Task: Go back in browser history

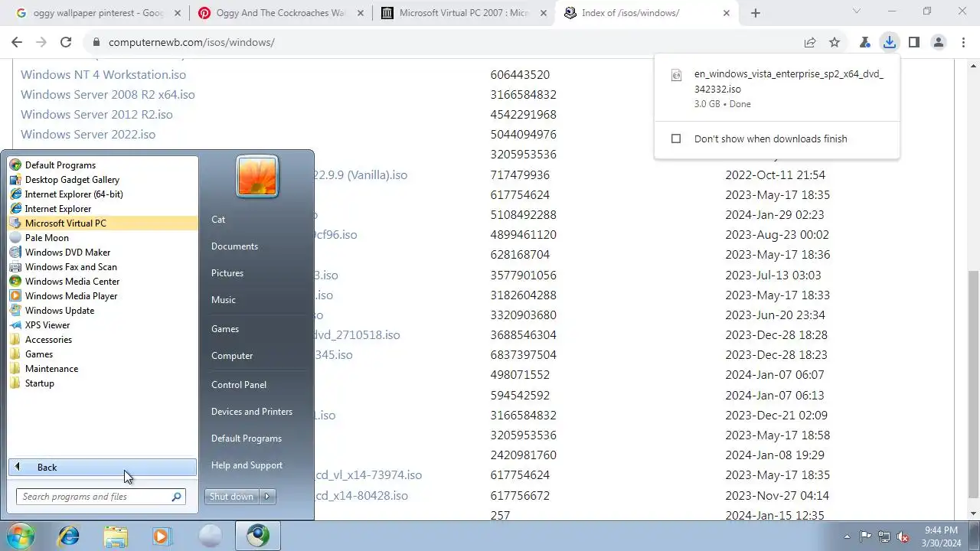Action: (x=17, y=42)
